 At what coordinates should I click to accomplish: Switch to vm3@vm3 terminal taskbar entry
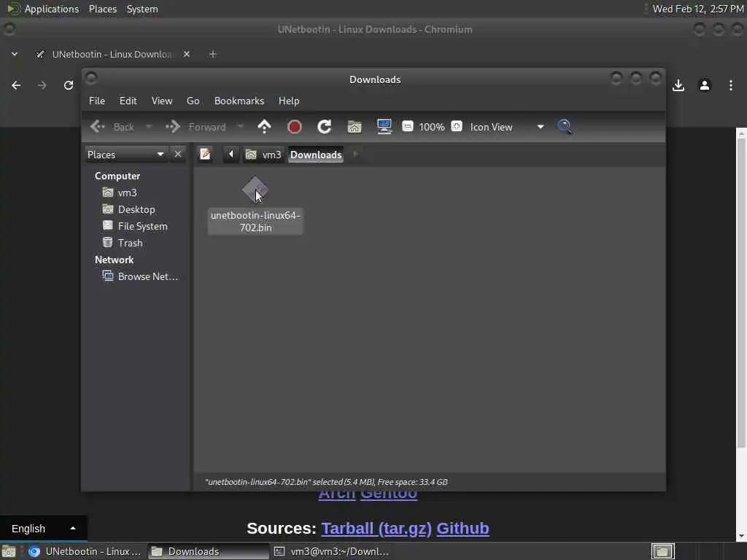click(332, 551)
